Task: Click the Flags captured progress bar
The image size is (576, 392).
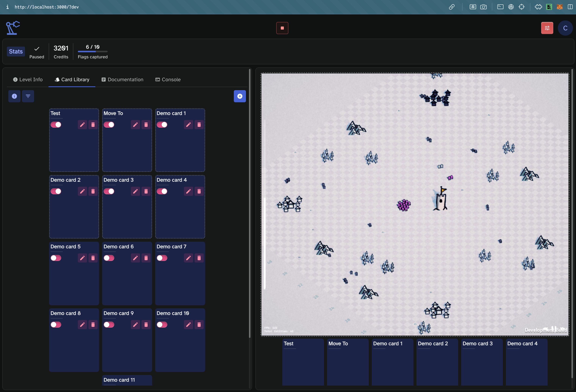Action: [x=93, y=52]
